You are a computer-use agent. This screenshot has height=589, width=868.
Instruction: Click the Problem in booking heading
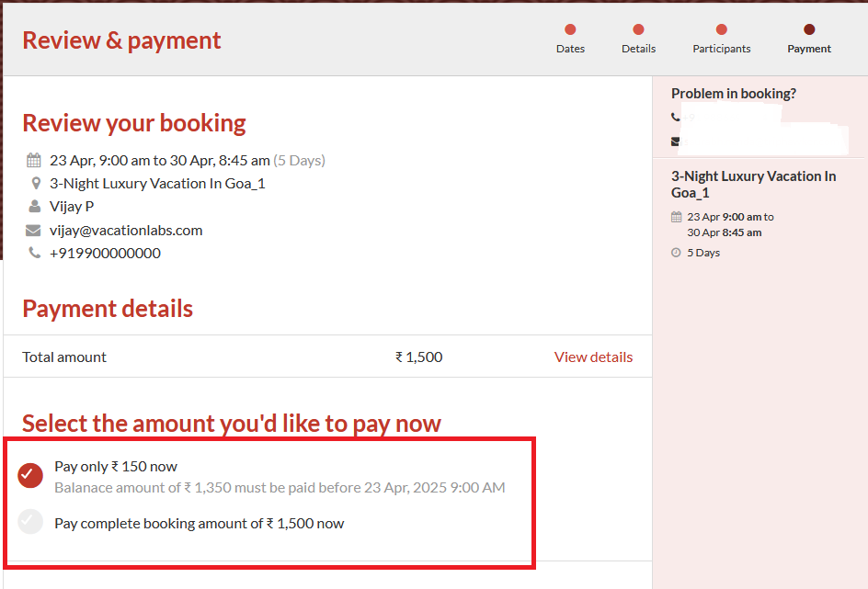734,94
